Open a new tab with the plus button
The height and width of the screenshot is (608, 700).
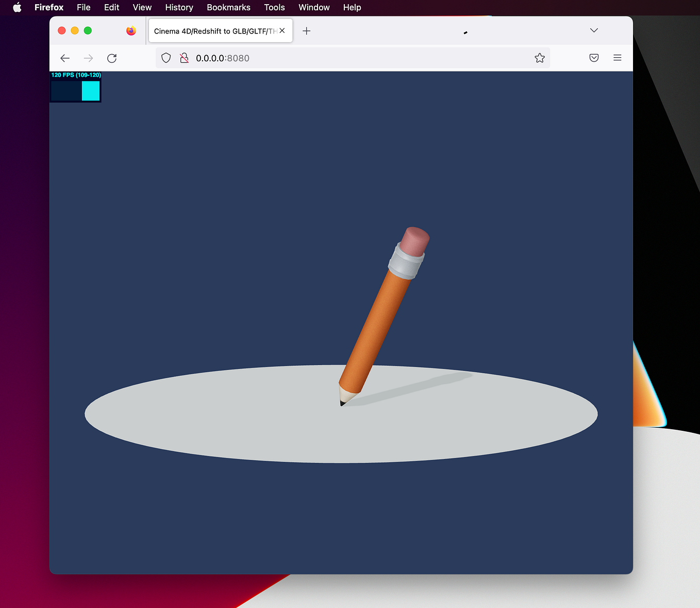pos(306,30)
